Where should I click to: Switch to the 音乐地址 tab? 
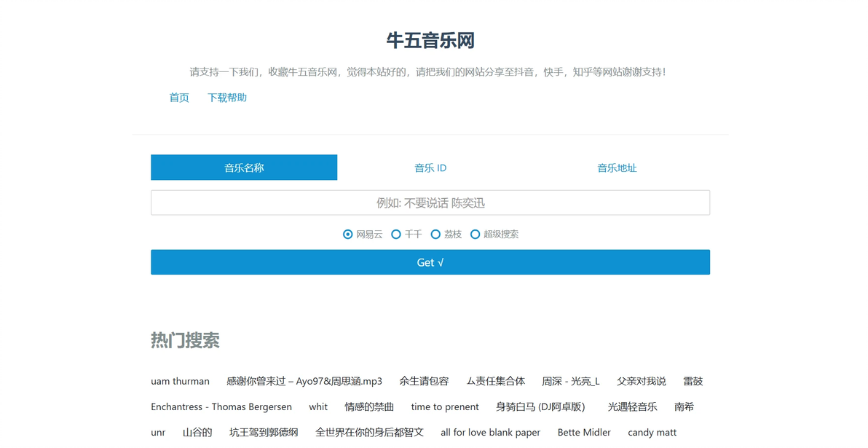[x=617, y=168]
